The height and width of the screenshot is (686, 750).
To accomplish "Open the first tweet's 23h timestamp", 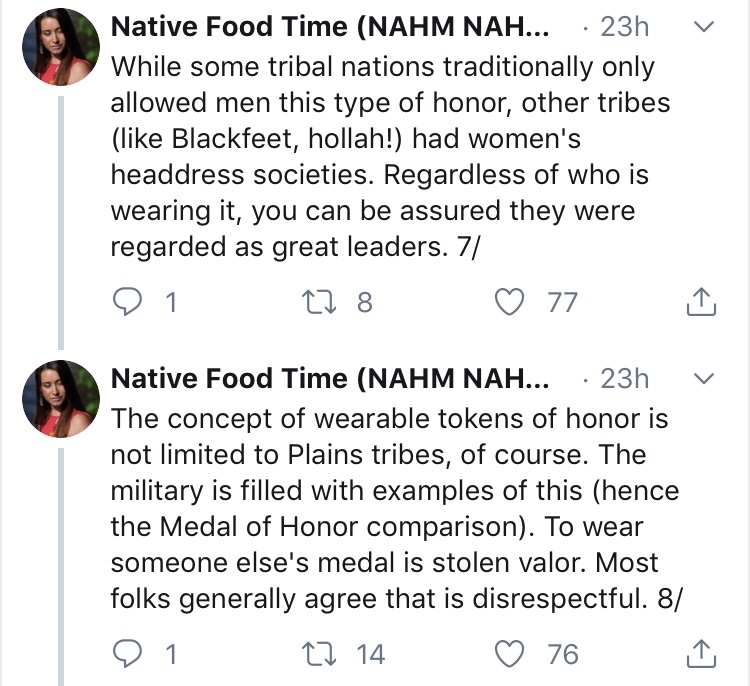I will tap(623, 27).
